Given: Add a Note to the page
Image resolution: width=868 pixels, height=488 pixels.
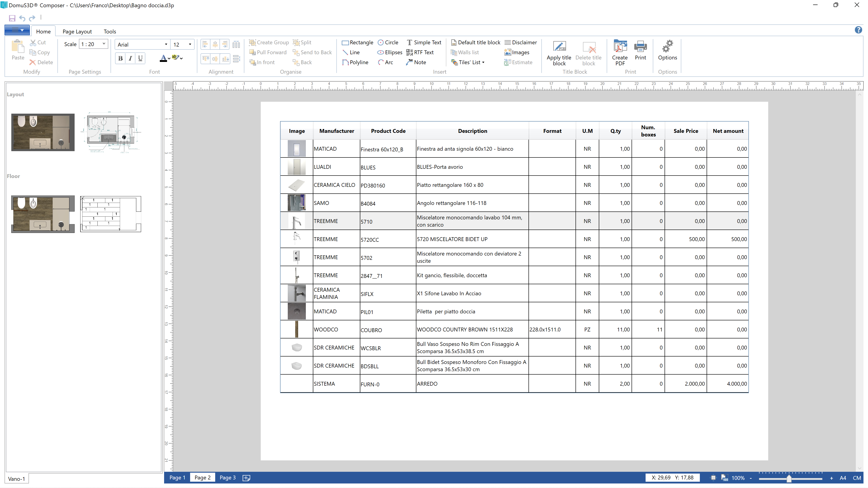Looking at the screenshot, I should click(416, 62).
